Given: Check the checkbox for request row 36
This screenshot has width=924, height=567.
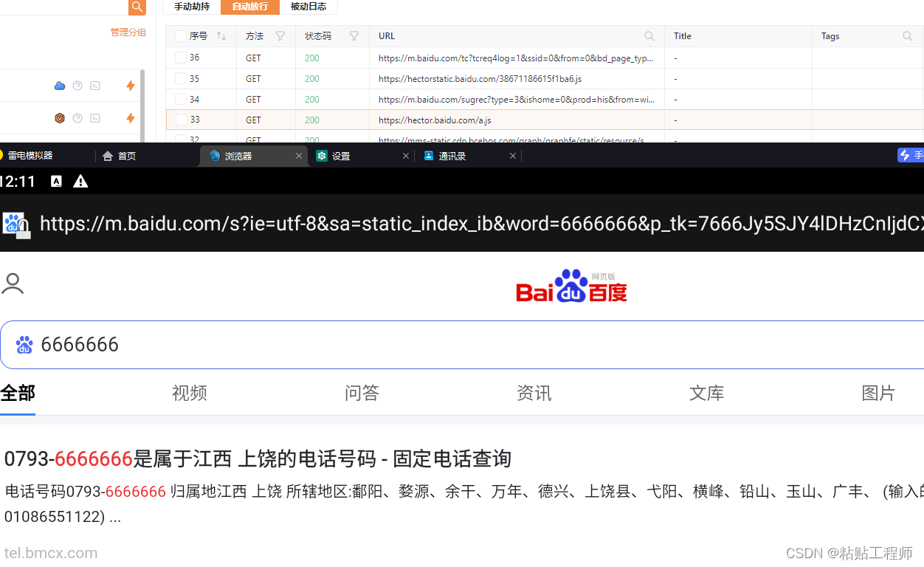Looking at the screenshot, I should (x=180, y=58).
